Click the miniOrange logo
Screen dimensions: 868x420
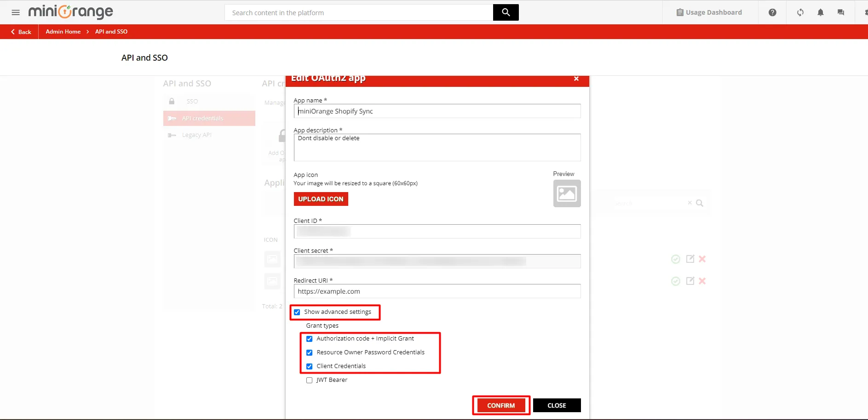click(x=70, y=12)
